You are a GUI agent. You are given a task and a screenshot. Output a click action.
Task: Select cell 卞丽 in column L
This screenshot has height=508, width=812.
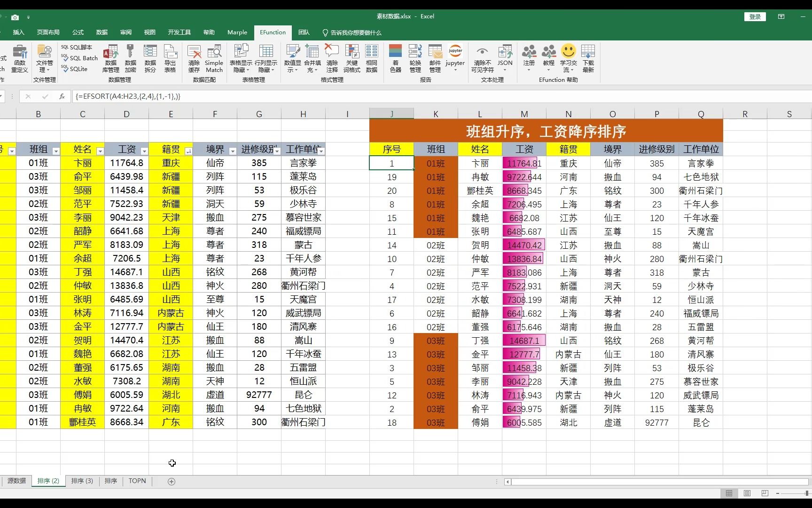click(480, 163)
